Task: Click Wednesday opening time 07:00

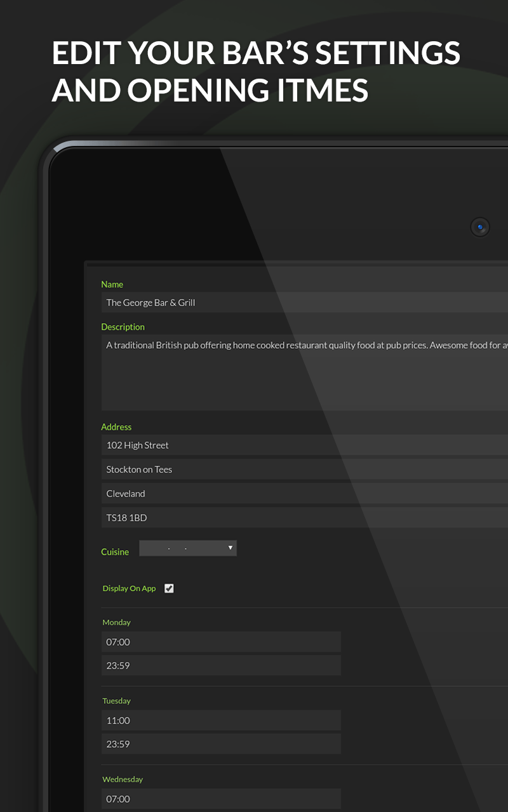Action: [221, 799]
